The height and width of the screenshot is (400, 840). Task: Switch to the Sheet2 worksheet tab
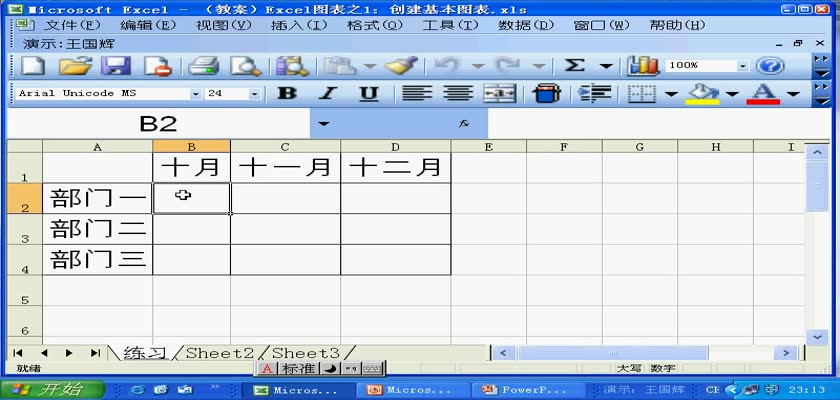pyautogui.click(x=219, y=353)
